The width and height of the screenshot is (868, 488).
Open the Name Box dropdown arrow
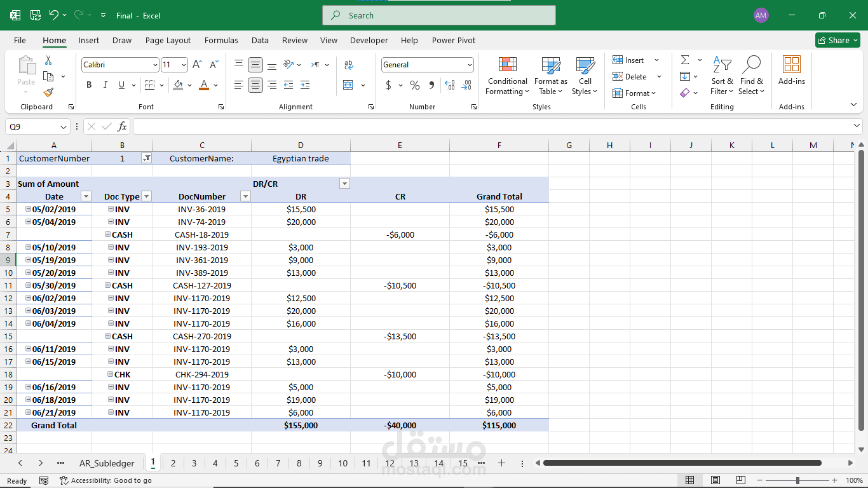(x=64, y=126)
